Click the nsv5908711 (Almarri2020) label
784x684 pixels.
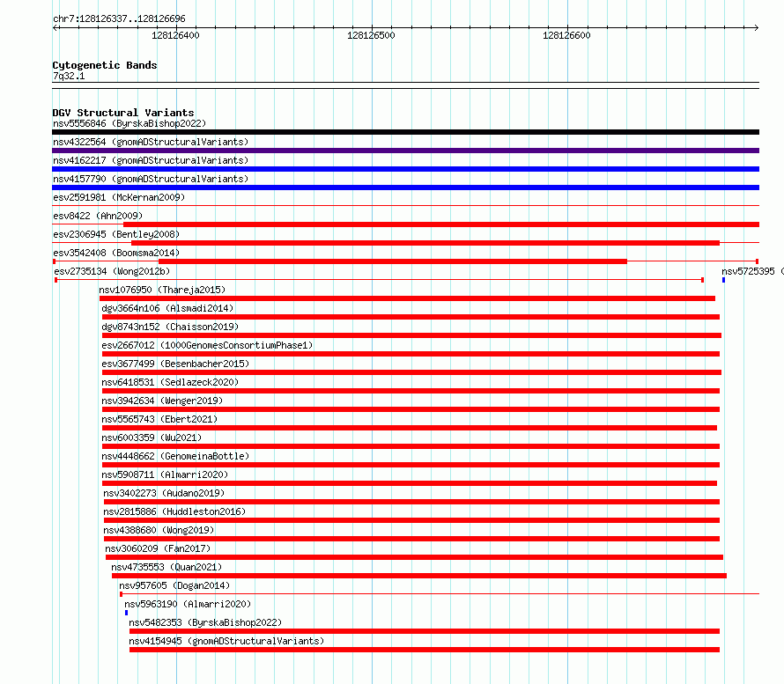tap(165, 474)
